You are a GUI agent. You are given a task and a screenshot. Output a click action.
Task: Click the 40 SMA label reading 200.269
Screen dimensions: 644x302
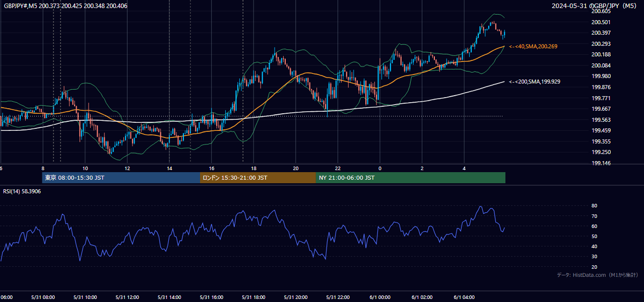[x=533, y=46]
